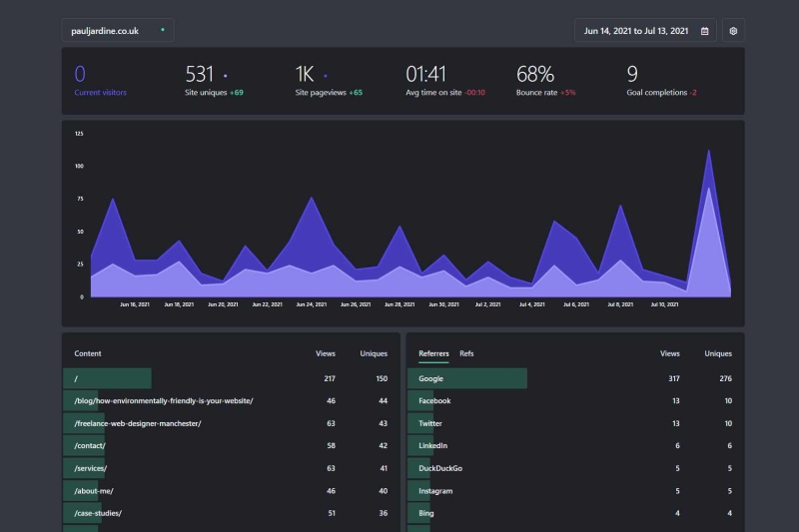
Task: Click the Content column header
Action: [88, 353]
